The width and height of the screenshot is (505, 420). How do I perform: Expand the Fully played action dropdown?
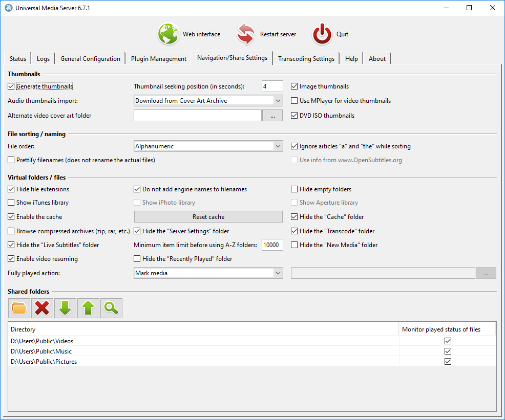208,273
